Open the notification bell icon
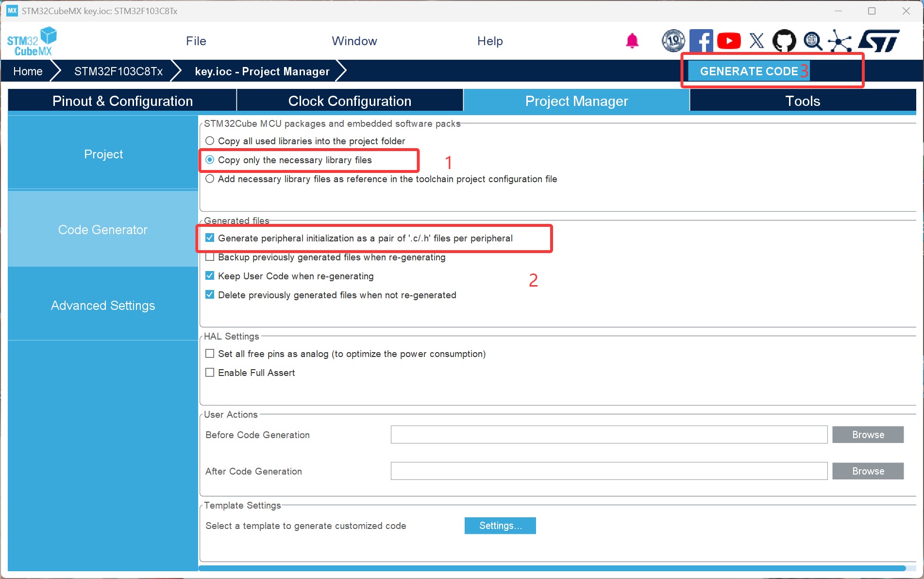The width and height of the screenshot is (924, 579). [x=632, y=41]
